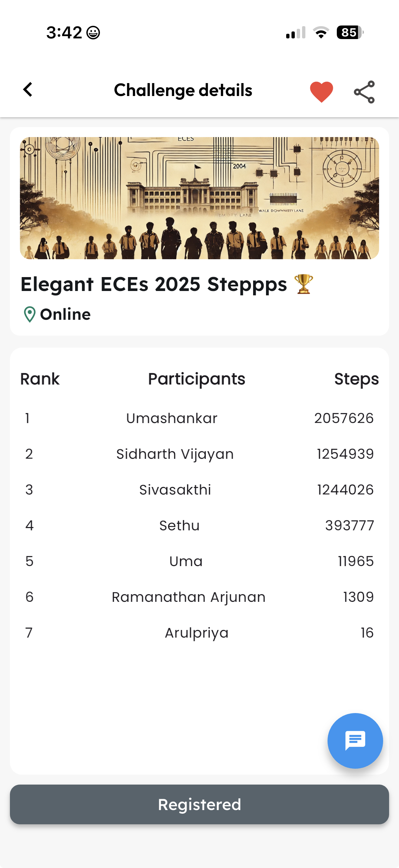Expand the leaderboard Steps column header
This screenshot has width=399, height=868.
click(356, 379)
